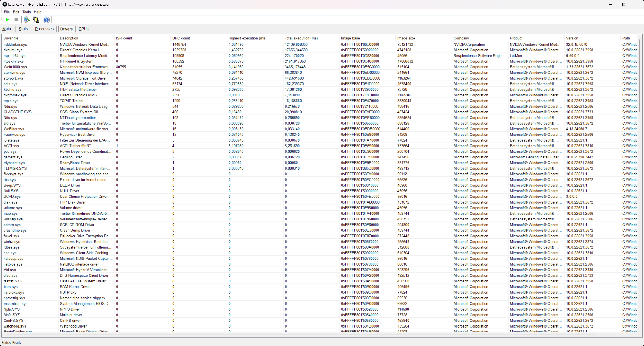This screenshot has width=644, height=346.
Task: Go to the Main tab
Action: 7,29
